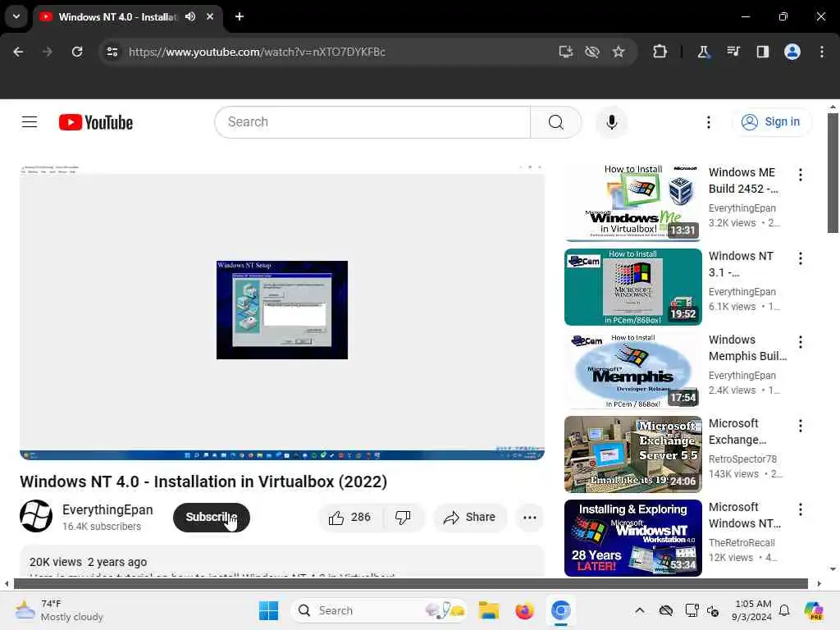Toggle the browser side panel
Image resolution: width=840 pixels, height=630 pixels.
[x=762, y=52]
